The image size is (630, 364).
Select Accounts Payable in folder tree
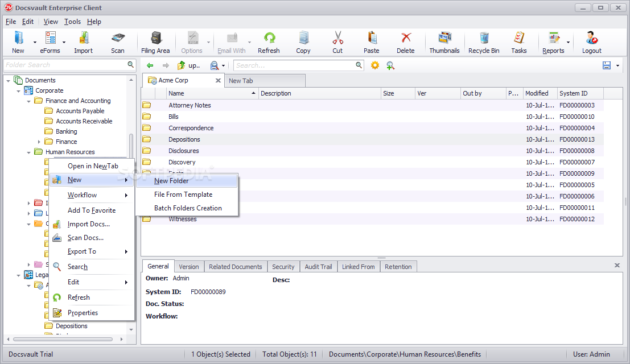[x=80, y=111]
